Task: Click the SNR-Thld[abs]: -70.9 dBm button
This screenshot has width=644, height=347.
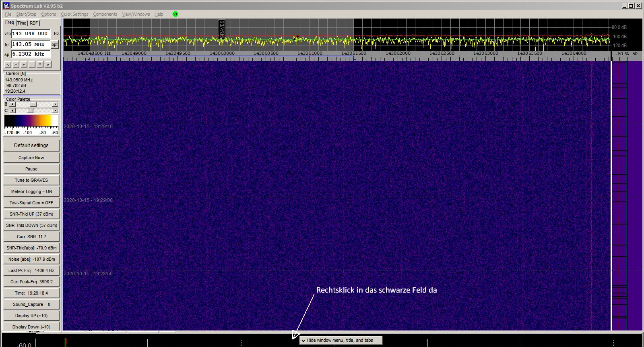Action: pyautogui.click(x=31, y=248)
